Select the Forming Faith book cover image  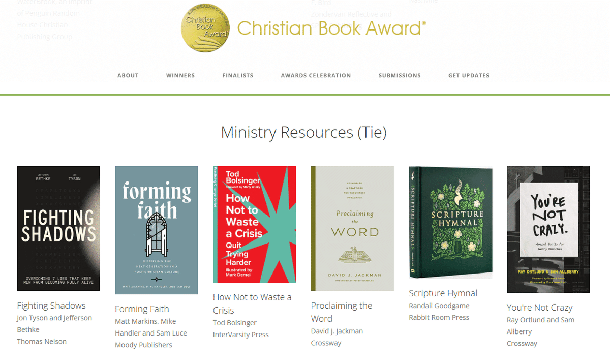(x=157, y=230)
